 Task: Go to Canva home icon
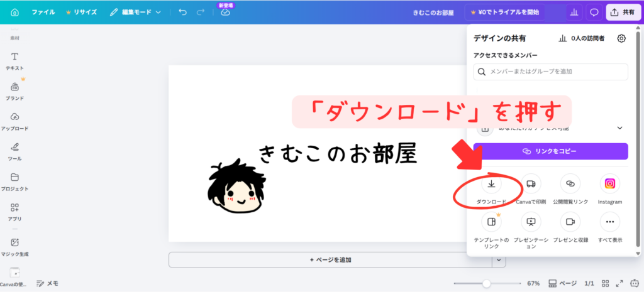click(15, 13)
